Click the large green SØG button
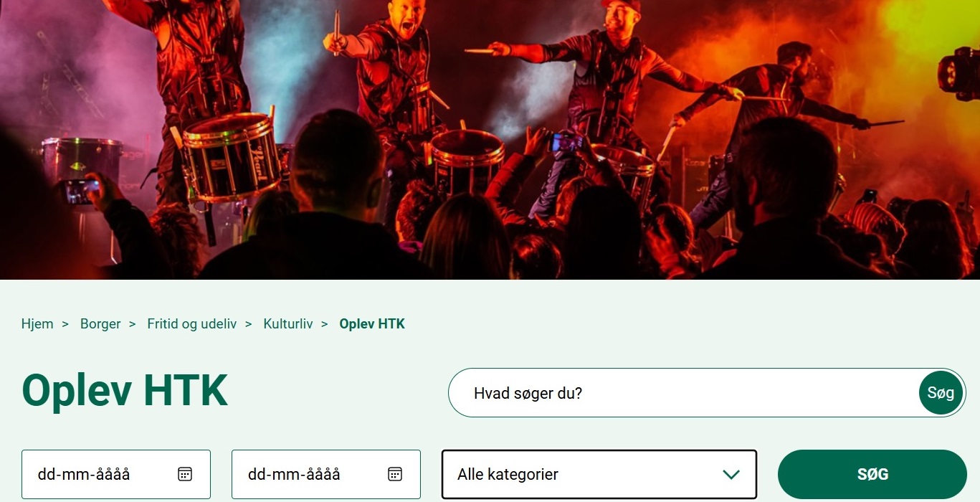Screen dimensions: 980x502 872,474
